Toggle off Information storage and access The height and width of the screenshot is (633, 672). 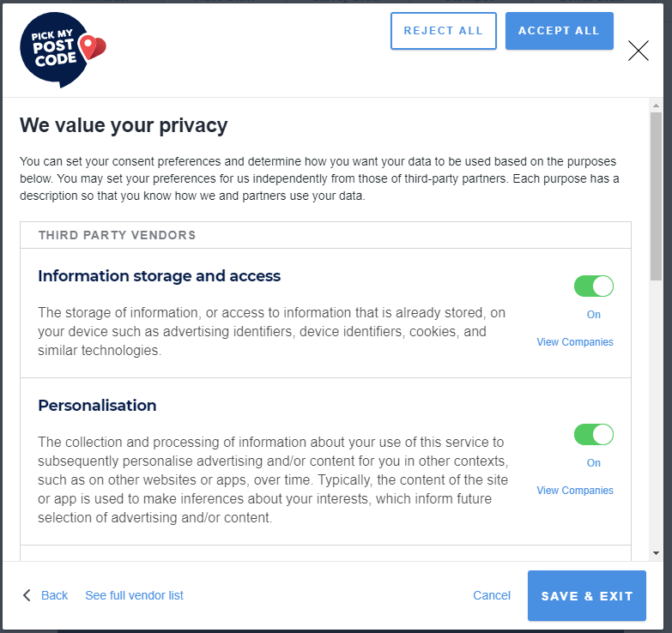click(594, 286)
